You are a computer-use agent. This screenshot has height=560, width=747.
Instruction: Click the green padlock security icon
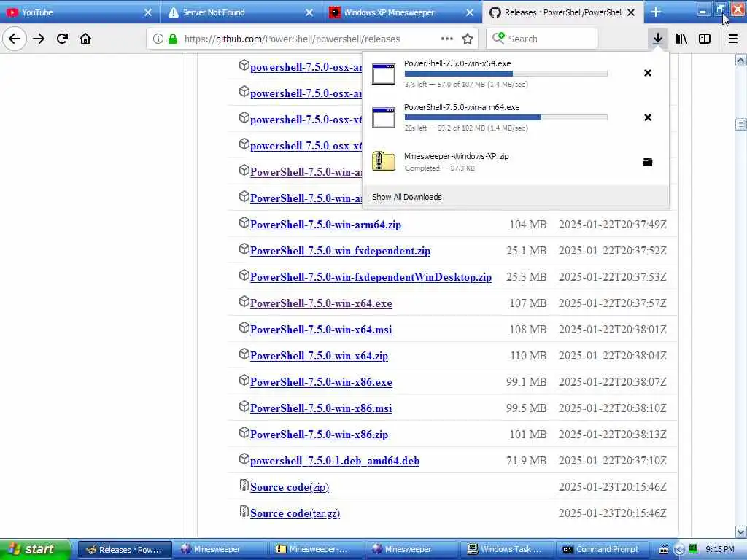173,39
